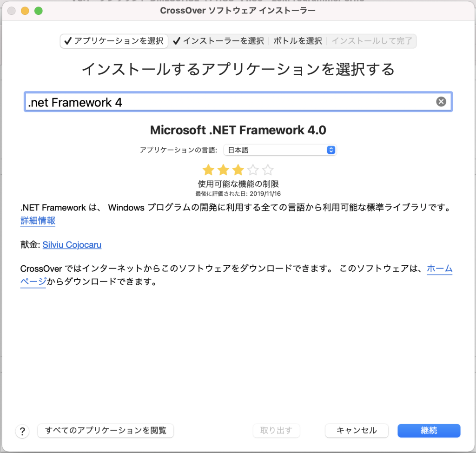Click the fifth empty rating star
The image size is (476, 453).
tap(268, 170)
